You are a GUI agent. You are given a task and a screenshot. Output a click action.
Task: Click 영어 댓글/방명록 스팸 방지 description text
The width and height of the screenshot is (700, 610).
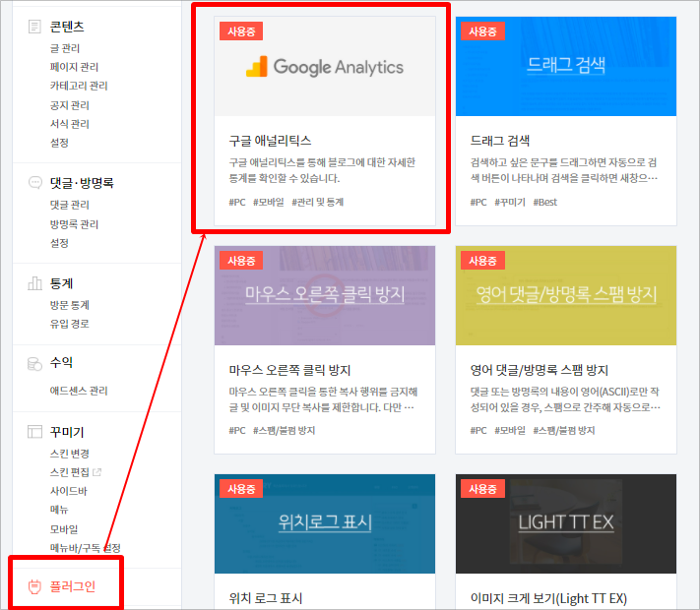(565, 399)
